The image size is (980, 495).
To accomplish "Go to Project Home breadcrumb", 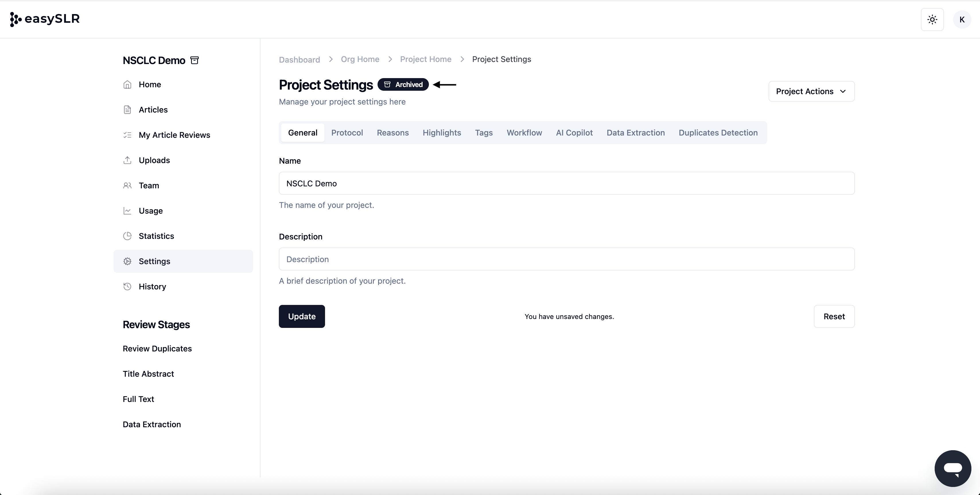I will pyautogui.click(x=425, y=59).
